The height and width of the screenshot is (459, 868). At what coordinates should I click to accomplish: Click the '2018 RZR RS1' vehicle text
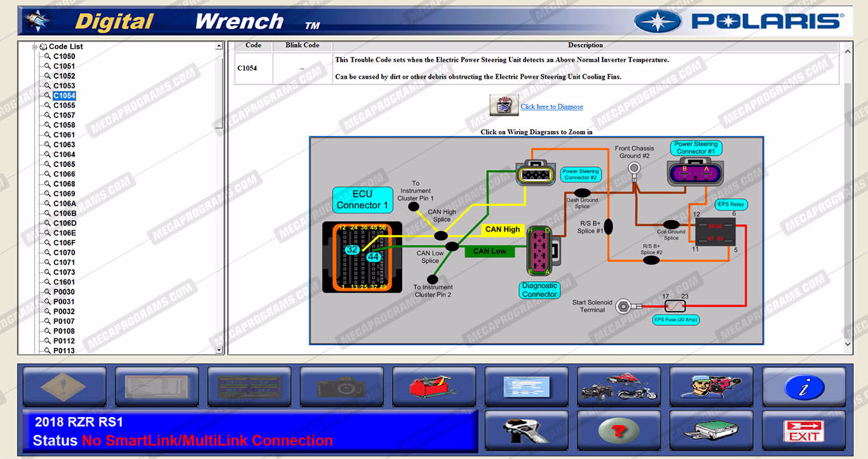[79, 422]
